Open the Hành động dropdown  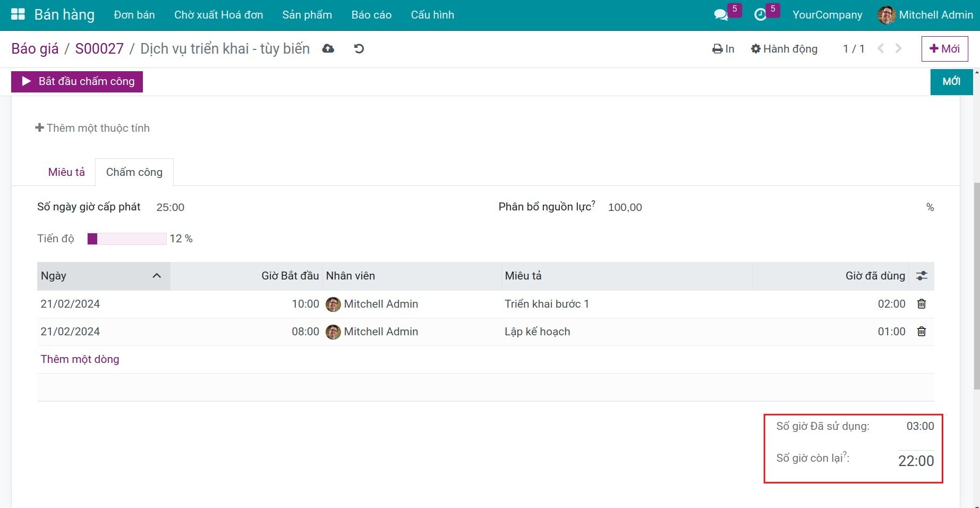click(784, 49)
